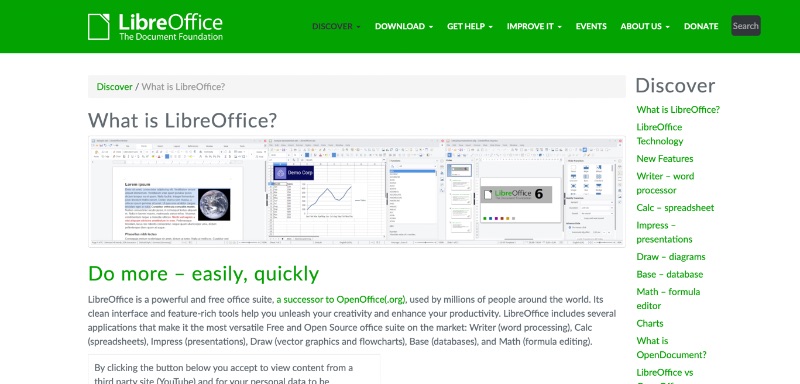Viewport: 800px width, 384px height.
Task: Open the DOWNLOAD dropdown menu
Action: [404, 27]
